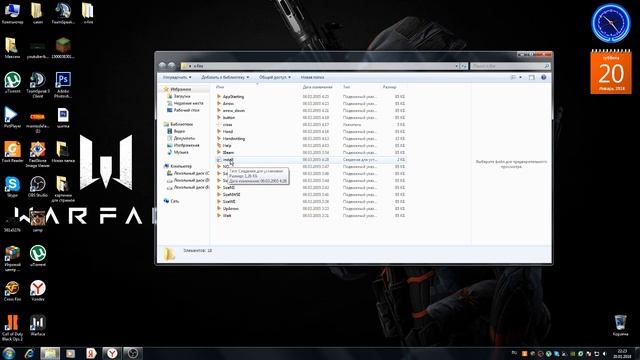Open the Minecraft block desktop icon
The image size is (640, 360).
click(x=63, y=48)
